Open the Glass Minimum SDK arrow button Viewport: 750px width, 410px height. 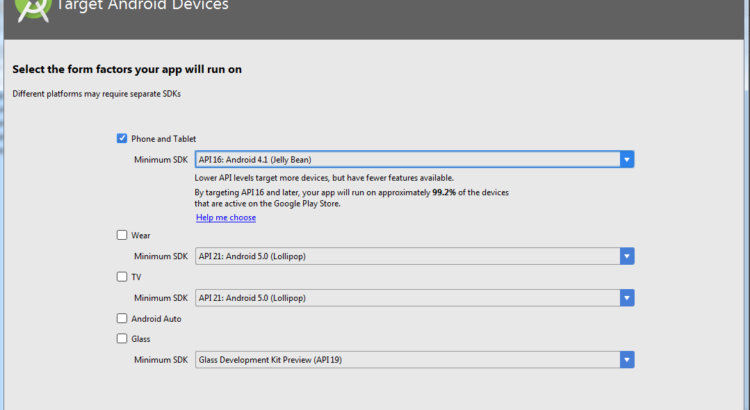tap(626, 359)
